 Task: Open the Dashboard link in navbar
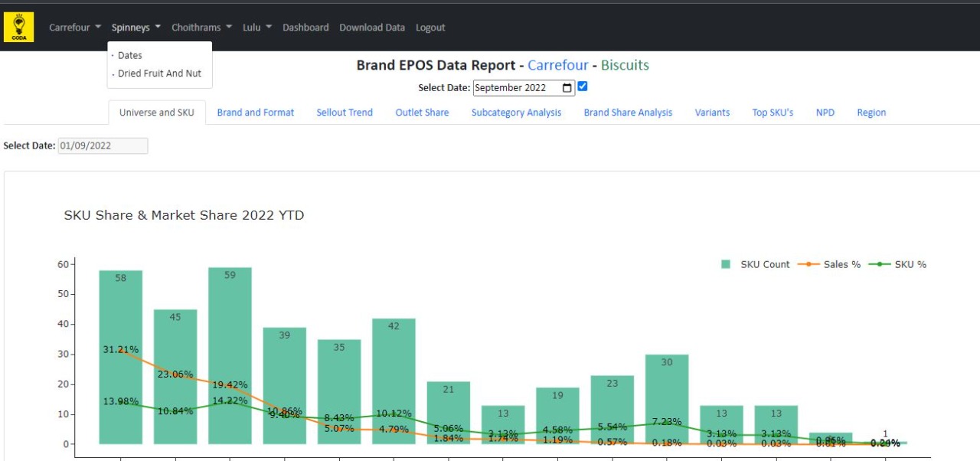305,28
